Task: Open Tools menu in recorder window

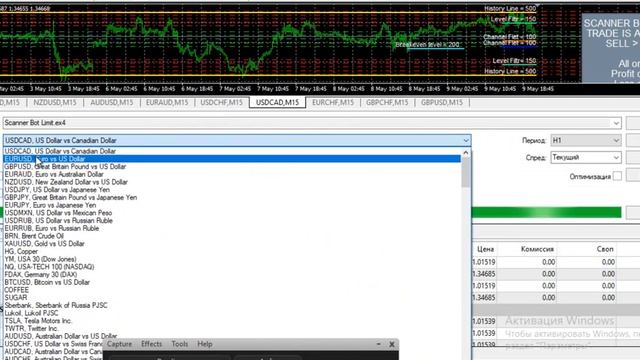Action: pos(180,344)
